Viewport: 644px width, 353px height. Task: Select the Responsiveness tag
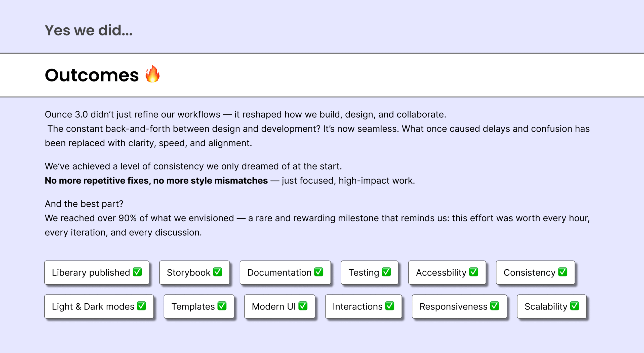(x=459, y=306)
